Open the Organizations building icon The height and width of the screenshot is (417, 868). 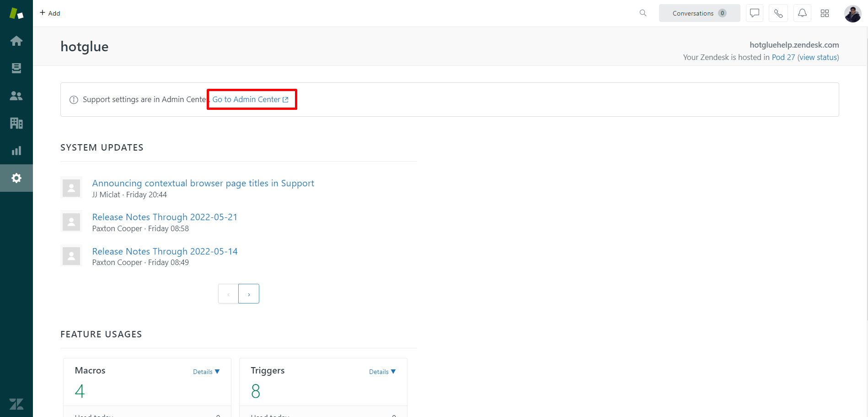[16, 123]
